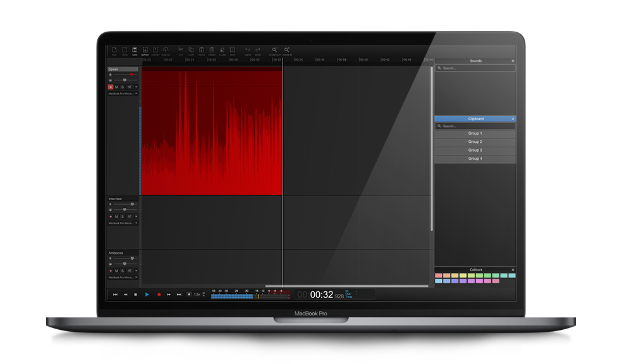
Task: Click the Zoom Out magnifier icon
Action: [x=274, y=50]
